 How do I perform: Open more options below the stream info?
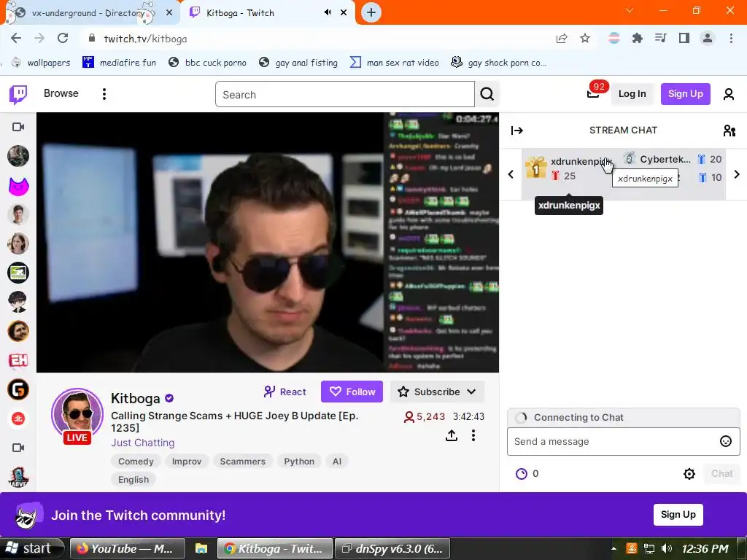tap(473, 435)
